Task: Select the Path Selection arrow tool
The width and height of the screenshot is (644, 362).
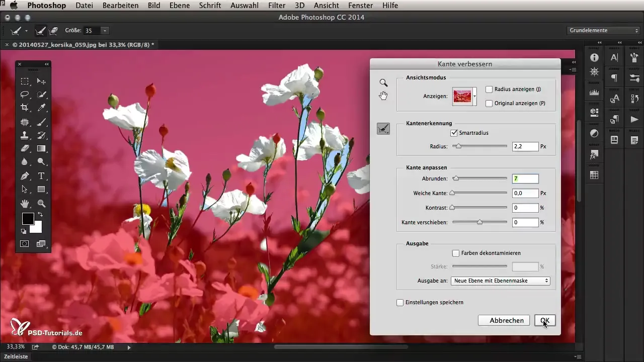Action: coord(24,190)
